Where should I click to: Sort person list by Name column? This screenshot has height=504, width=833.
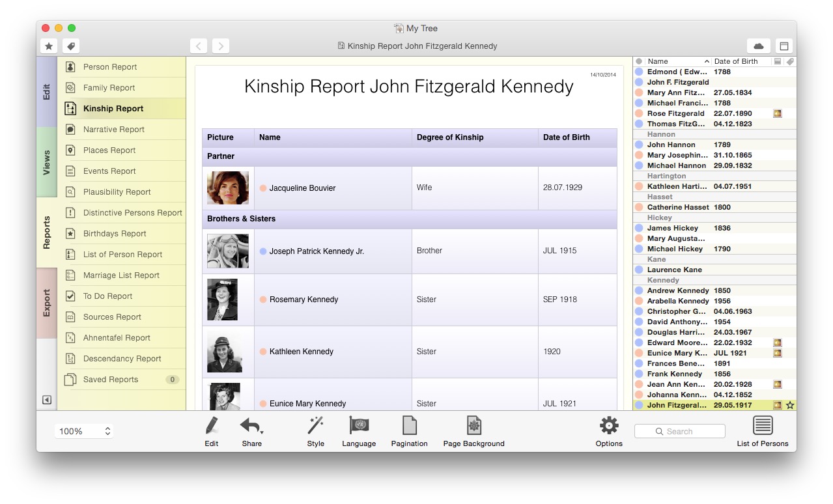pos(678,61)
